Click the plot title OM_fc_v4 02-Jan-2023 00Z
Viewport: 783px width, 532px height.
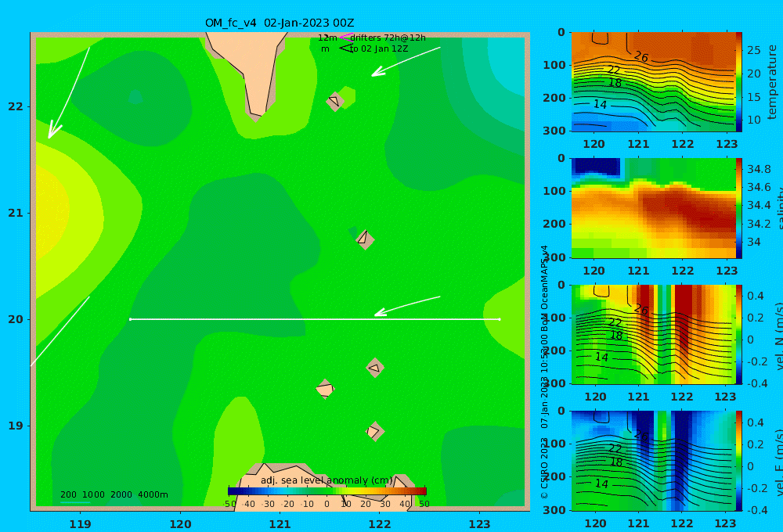[x=280, y=23]
